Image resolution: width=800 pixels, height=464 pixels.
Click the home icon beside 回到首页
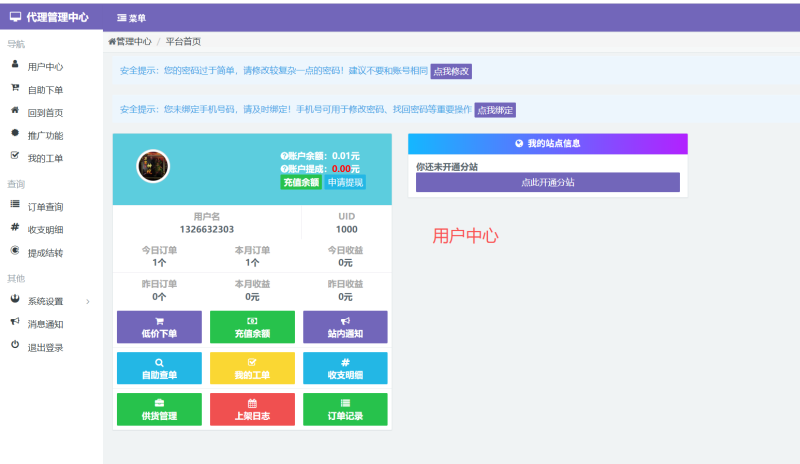(15, 110)
